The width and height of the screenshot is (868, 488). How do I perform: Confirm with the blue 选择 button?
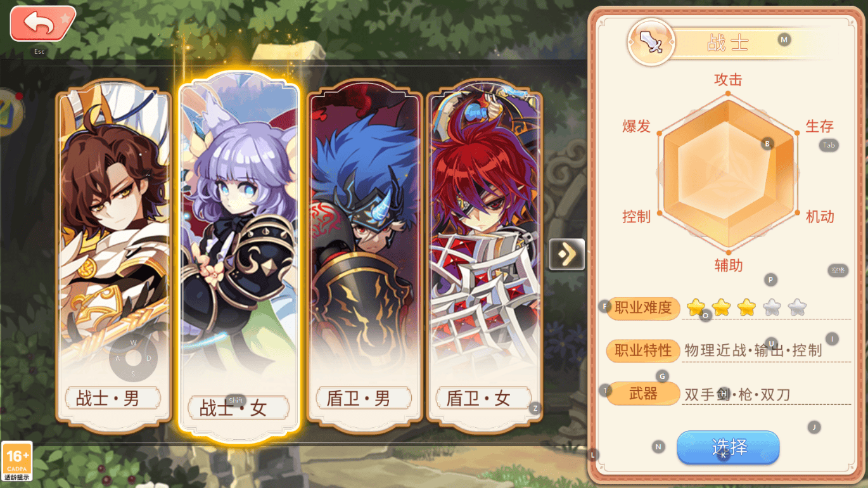(x=728, y=447)
